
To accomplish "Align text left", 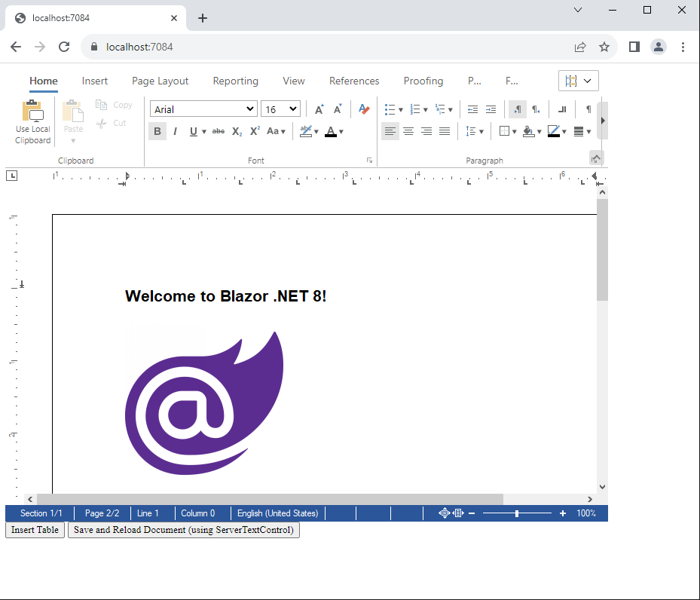I will 390,131.
